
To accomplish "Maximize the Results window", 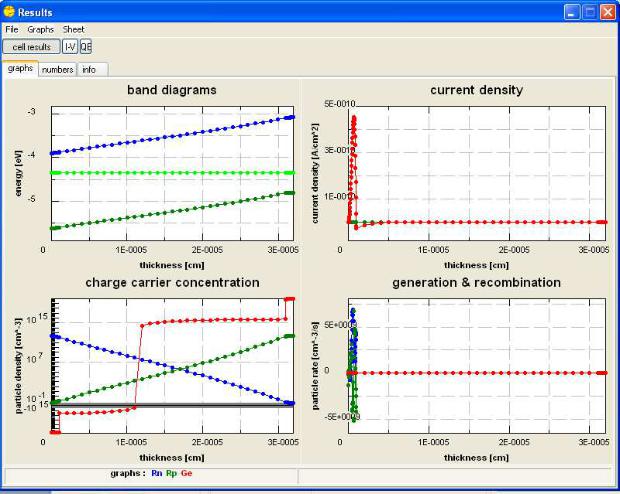I will [590, 12].
